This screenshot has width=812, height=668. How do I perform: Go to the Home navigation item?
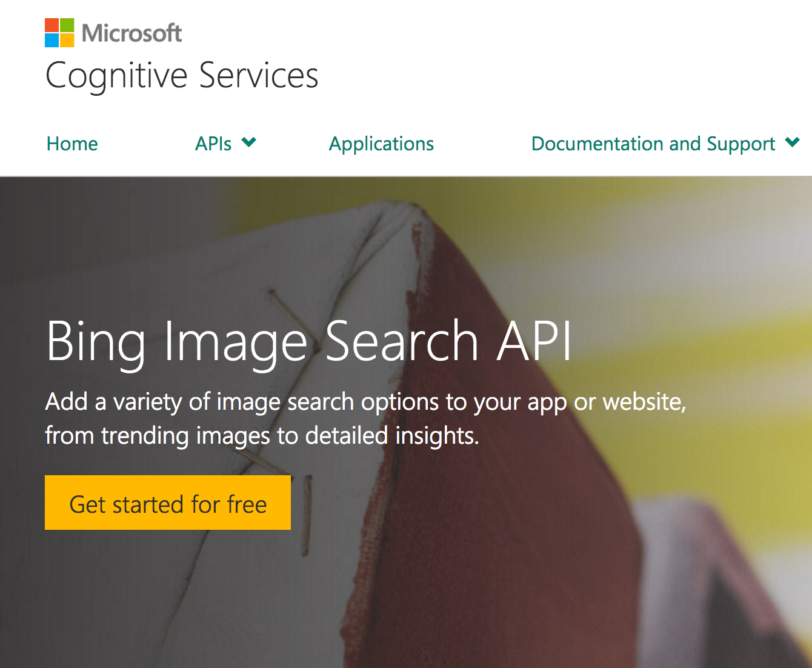tap(72, 144)
